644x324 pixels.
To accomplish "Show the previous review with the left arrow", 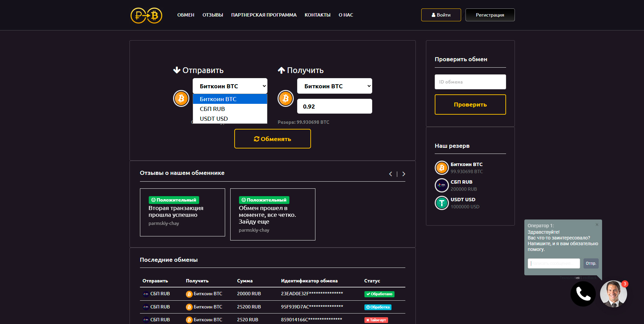I will [x=391, y=174].
